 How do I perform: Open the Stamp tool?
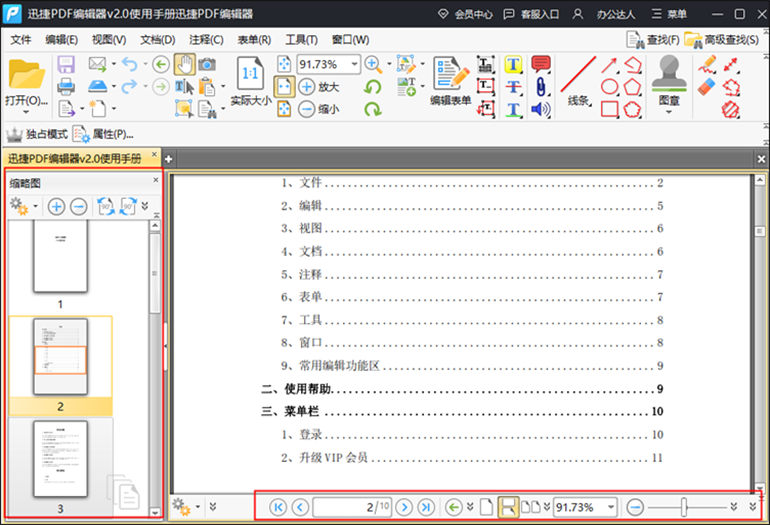click(x=669, y=74)
